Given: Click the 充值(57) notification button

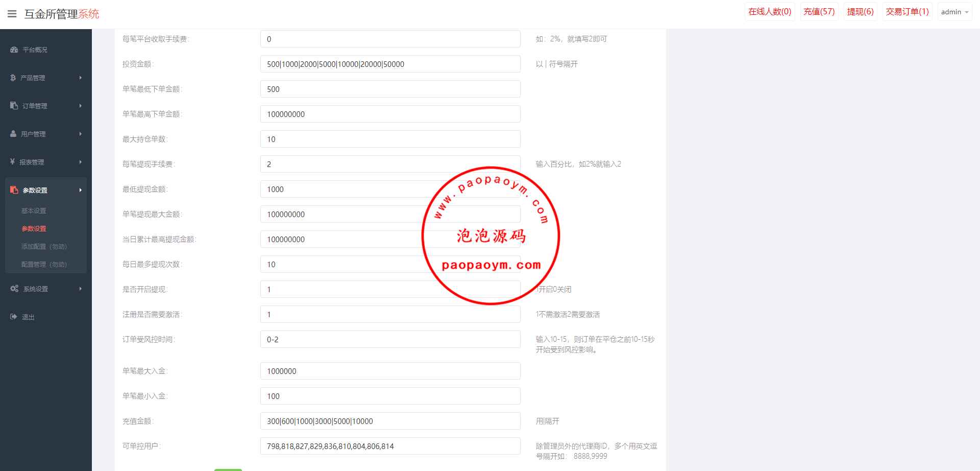Looking at the screenshot, I should pos(819,12).
